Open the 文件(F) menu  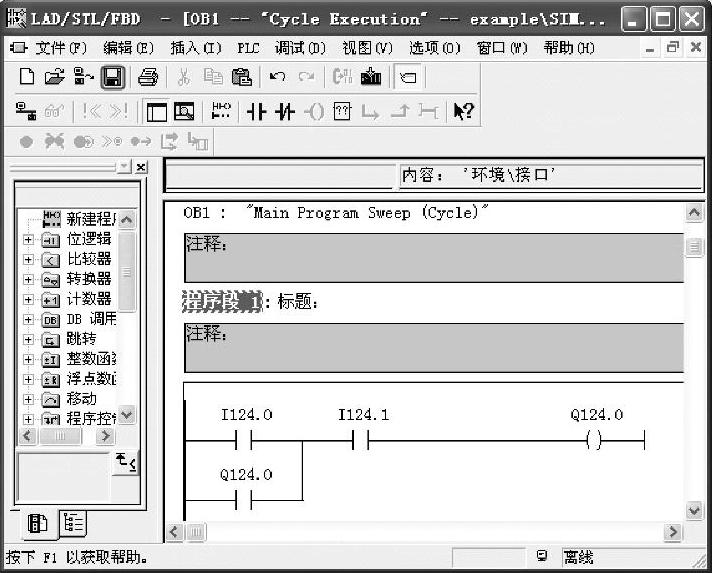[x=61, y=48]
